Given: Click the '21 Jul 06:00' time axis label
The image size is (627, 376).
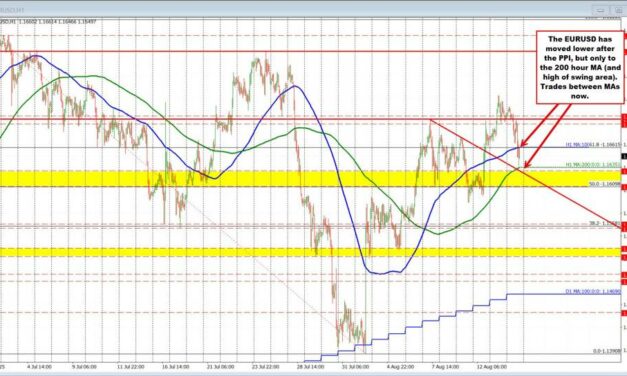Looking at the screenshot, I should 221,366.
